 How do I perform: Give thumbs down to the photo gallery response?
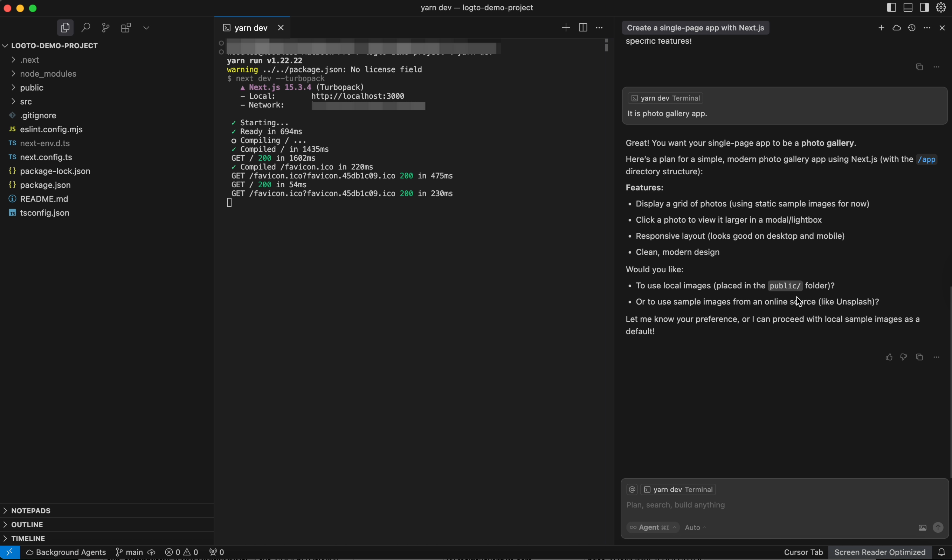tap(904, 357)
